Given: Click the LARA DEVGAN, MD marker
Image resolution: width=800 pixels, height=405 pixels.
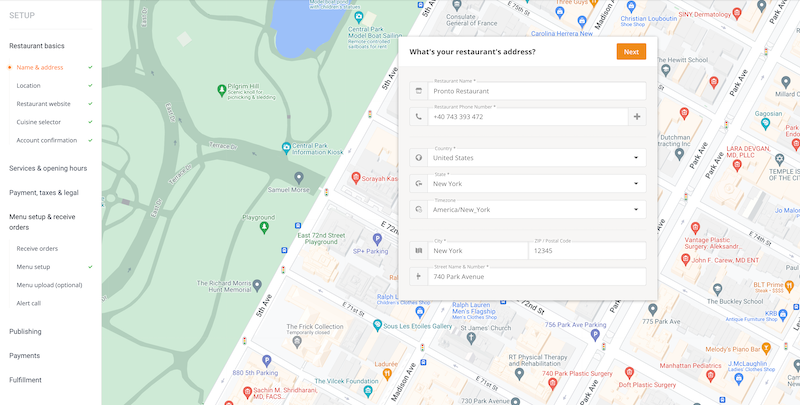Looking at the screenshot, I should click(x=737, y=165).
